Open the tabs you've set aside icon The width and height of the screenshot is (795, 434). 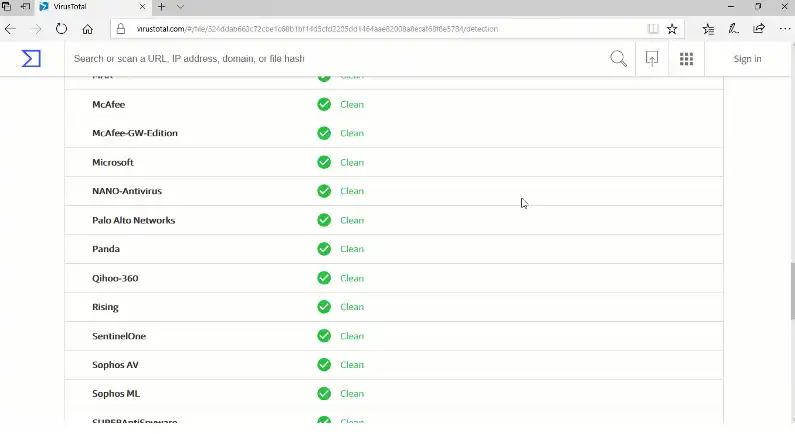pyautogui.click(x=6, y=7)
